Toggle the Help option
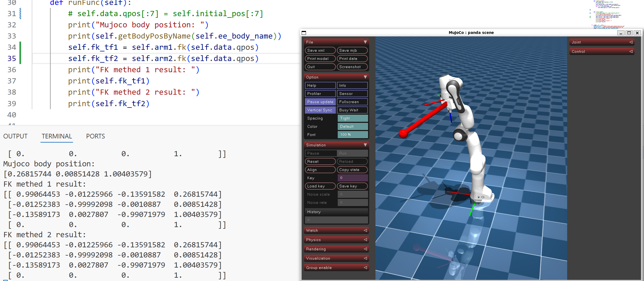The image size is (644, 281). 320,85
